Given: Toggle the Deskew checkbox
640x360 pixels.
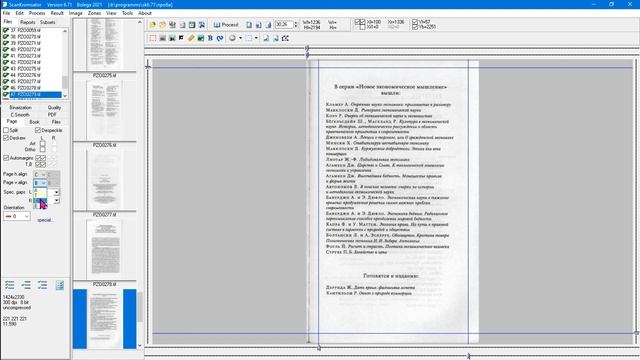Looking at the screenshot, I should point(6,138).
